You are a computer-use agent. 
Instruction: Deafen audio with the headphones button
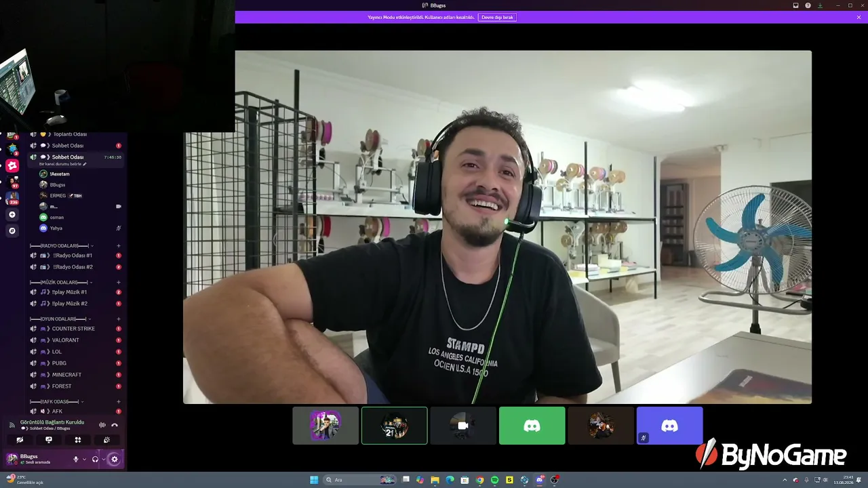tap(95, 459)
